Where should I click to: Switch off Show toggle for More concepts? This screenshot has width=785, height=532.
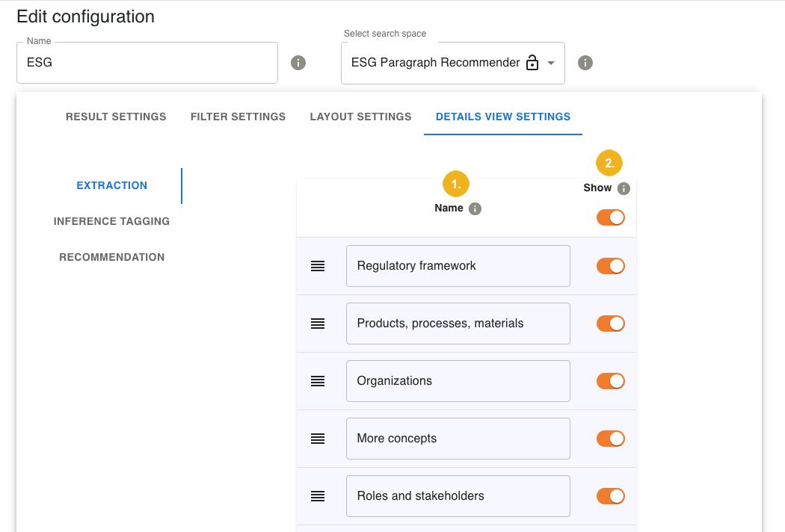(610, 439)
